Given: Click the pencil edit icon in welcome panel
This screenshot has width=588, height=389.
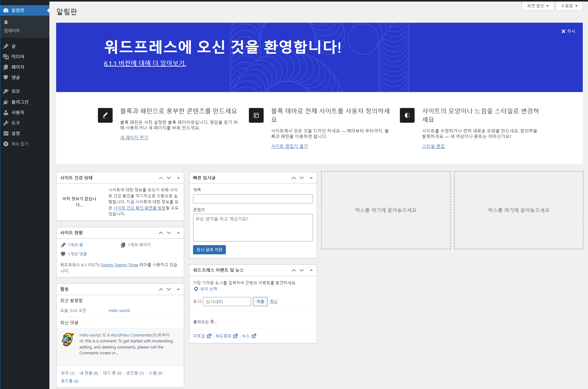Looking at the screenshot, I should click(x=105, y=115).
